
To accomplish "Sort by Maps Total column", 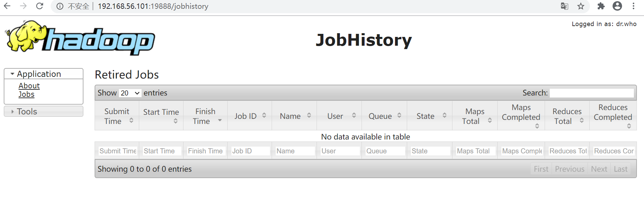I will pos(475,116).
